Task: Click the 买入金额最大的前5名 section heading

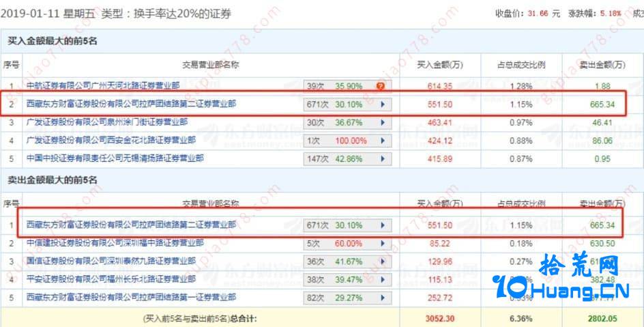Action: [52, 41]
